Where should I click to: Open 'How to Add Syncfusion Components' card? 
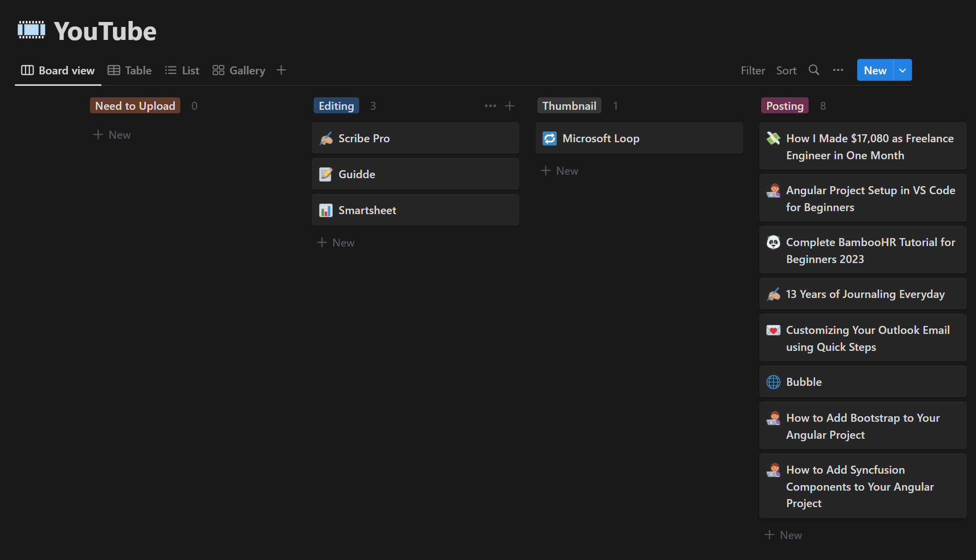863,486
